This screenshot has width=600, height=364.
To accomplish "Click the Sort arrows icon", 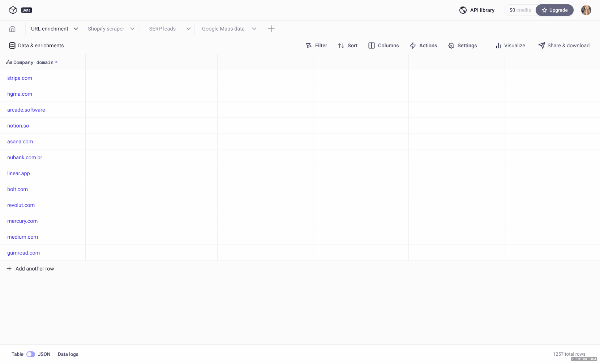I will 341,45.
